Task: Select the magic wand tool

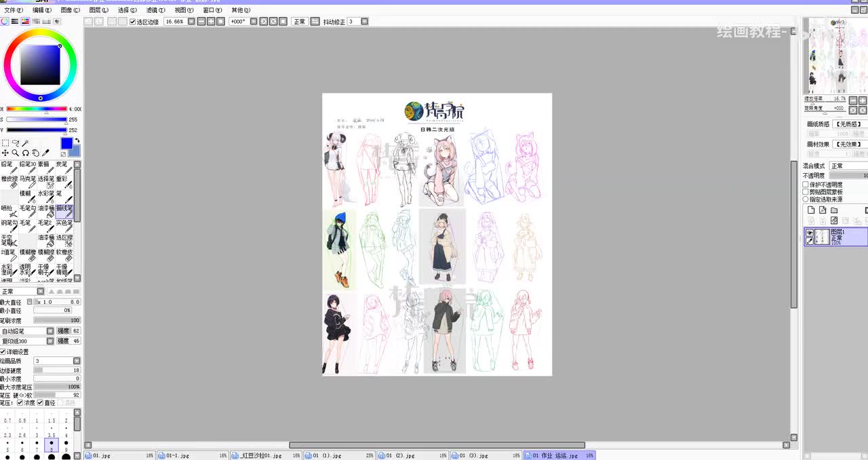Action: click(25, 143)
